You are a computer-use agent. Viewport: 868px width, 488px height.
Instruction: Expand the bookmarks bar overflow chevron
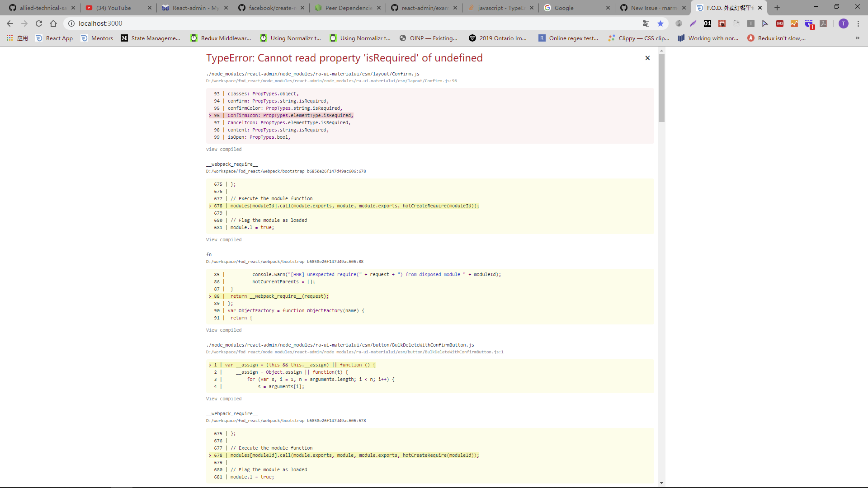858,38
